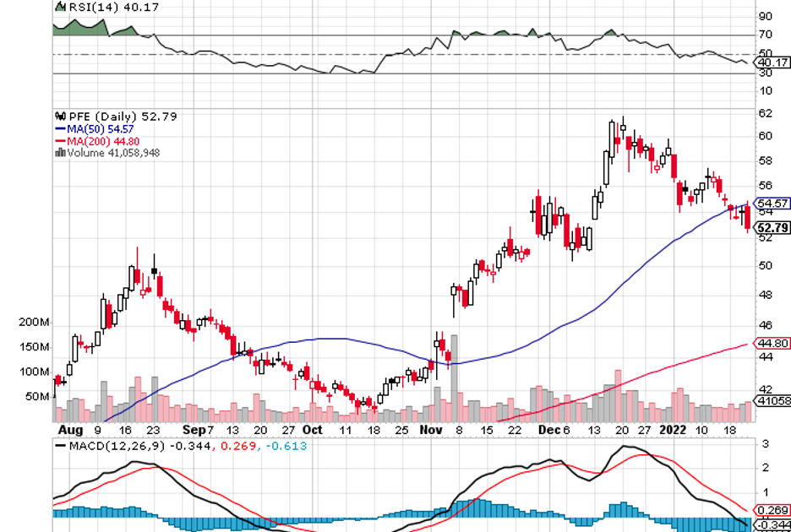Click the 40.17 RSI value tag

click(x=772, y=62)
